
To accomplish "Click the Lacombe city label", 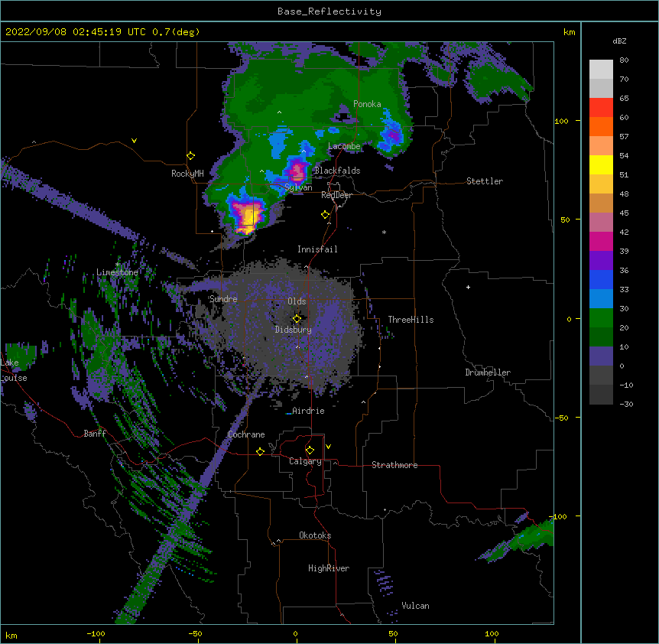I will tap(344, 146).
